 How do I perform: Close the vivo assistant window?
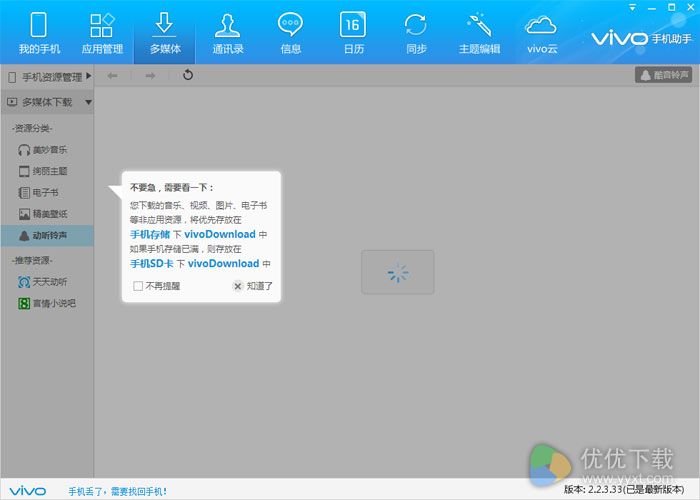click(x=691, y=7)
